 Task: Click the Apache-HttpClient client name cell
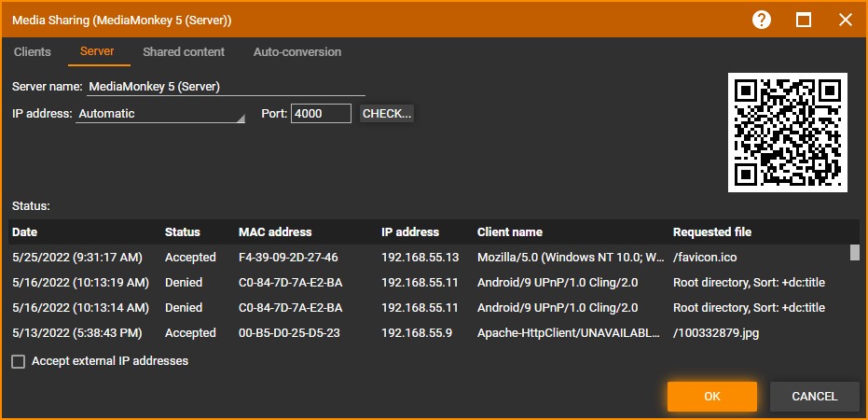click(x=569, y=333)
